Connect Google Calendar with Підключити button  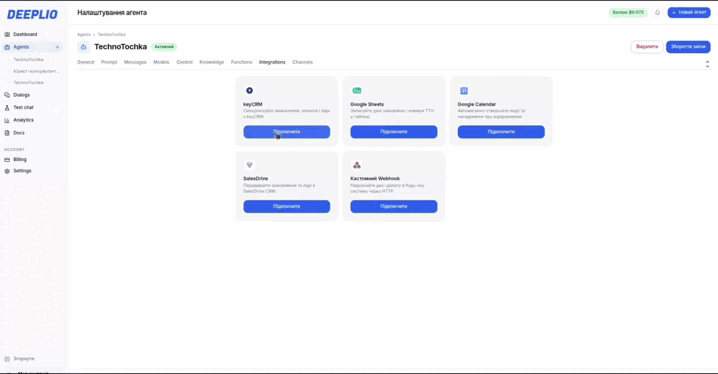(501, 132)
